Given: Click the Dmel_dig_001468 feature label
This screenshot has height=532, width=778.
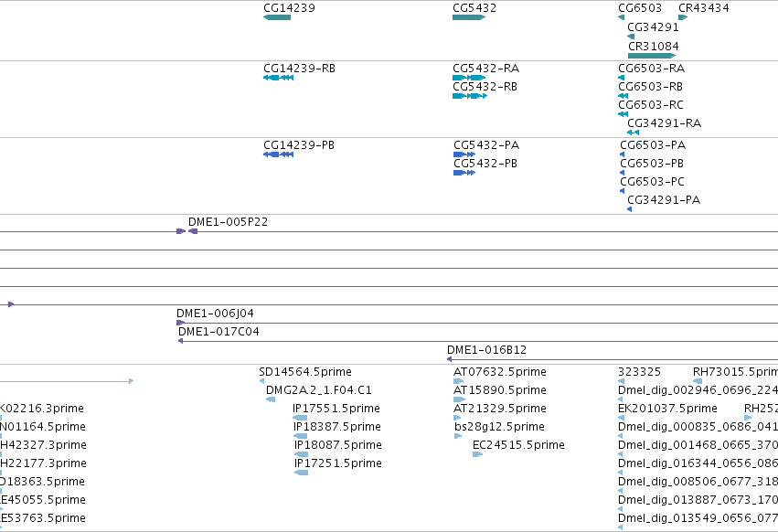Looking at the screenshot, I should coord(698,444).
